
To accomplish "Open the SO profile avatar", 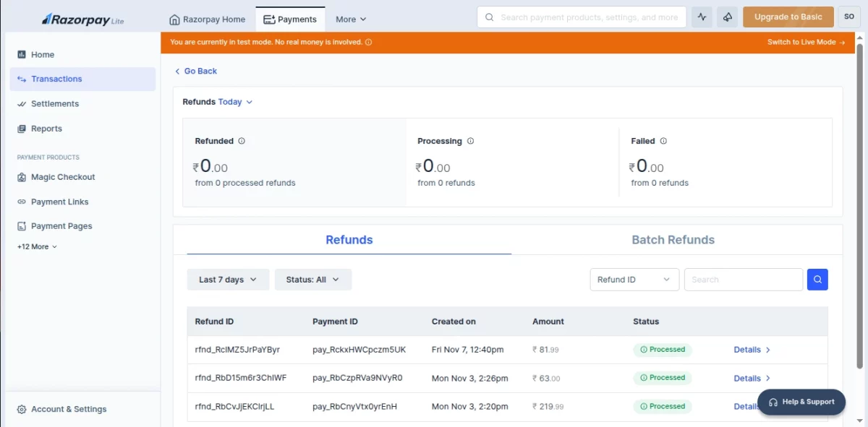I will pos(848,16).
